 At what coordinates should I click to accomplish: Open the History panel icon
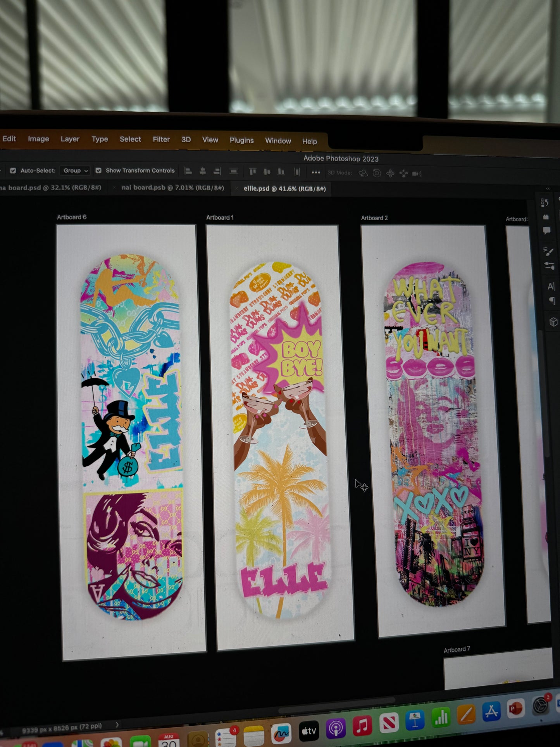(x=544, y=203)
